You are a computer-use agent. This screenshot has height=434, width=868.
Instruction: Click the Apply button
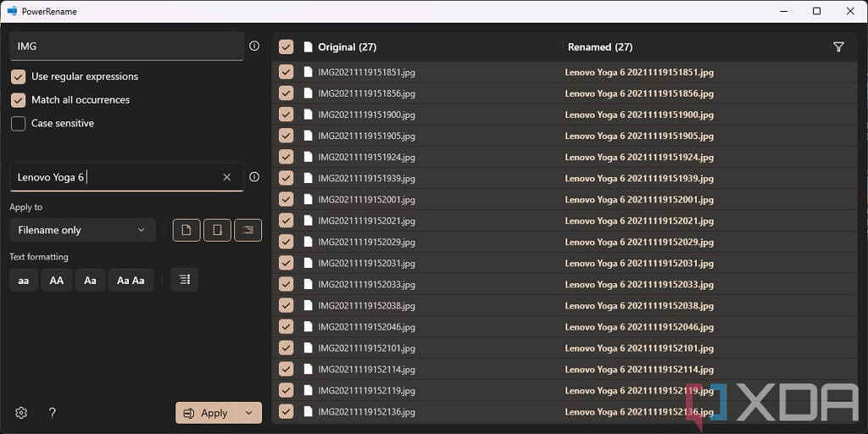click(207, 413)
